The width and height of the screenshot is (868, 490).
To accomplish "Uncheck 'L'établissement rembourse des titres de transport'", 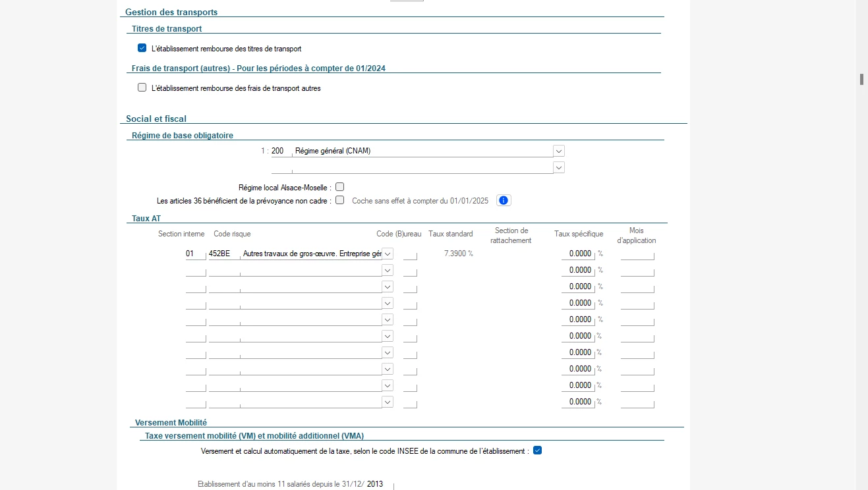I will (x=142, y=48).
